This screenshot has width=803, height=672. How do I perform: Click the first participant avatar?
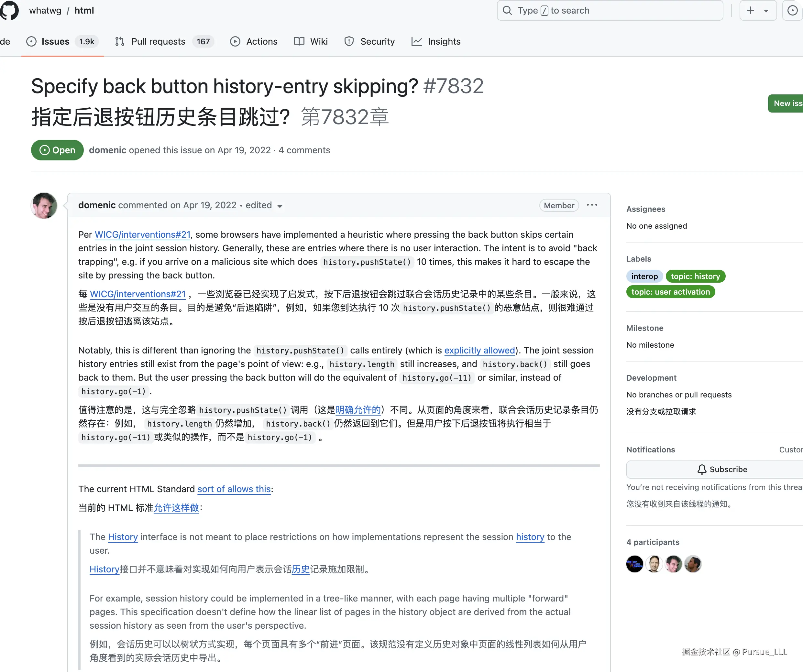[634, 564]
